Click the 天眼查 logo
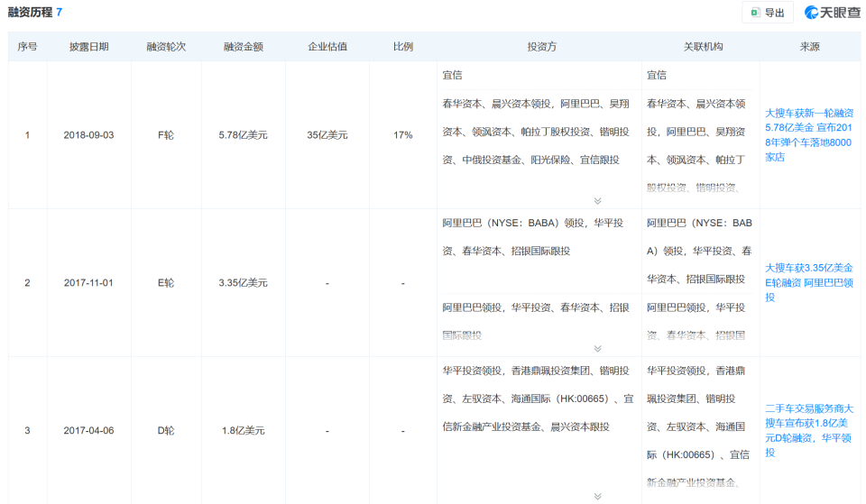Viewport: 866px width, 504px height. tap(833, 12)
